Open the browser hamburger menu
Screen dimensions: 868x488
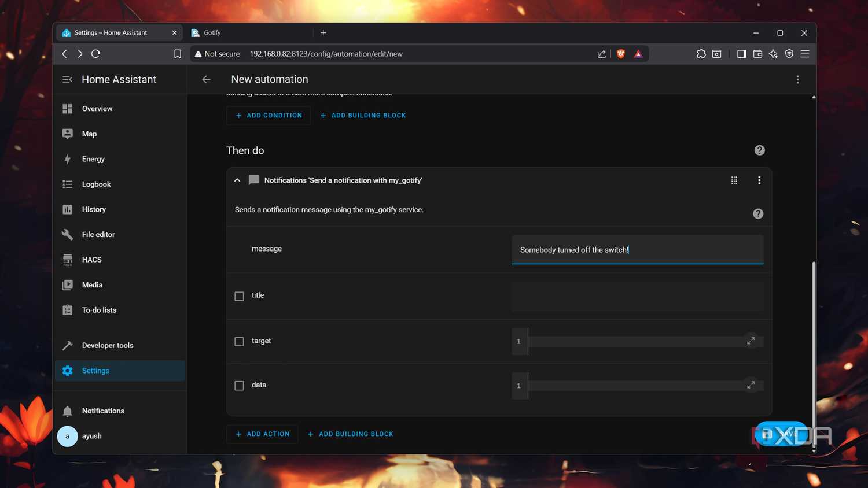click(805, 54)
